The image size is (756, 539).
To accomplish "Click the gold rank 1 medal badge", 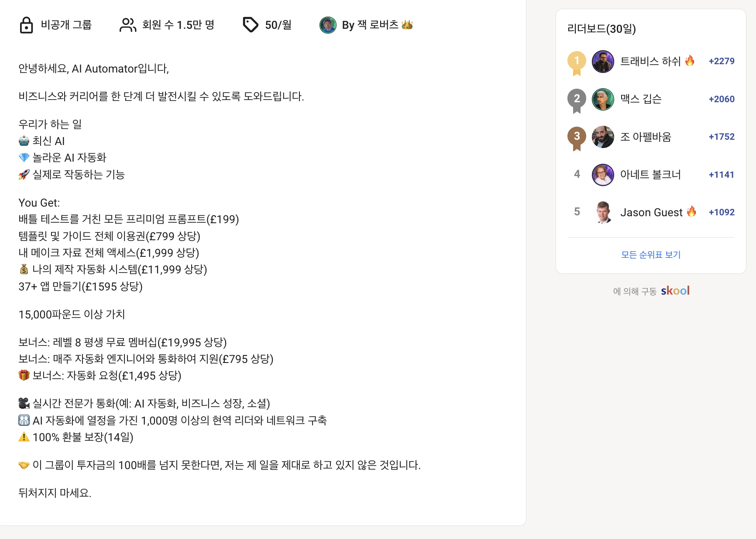I will click(577, 62).
